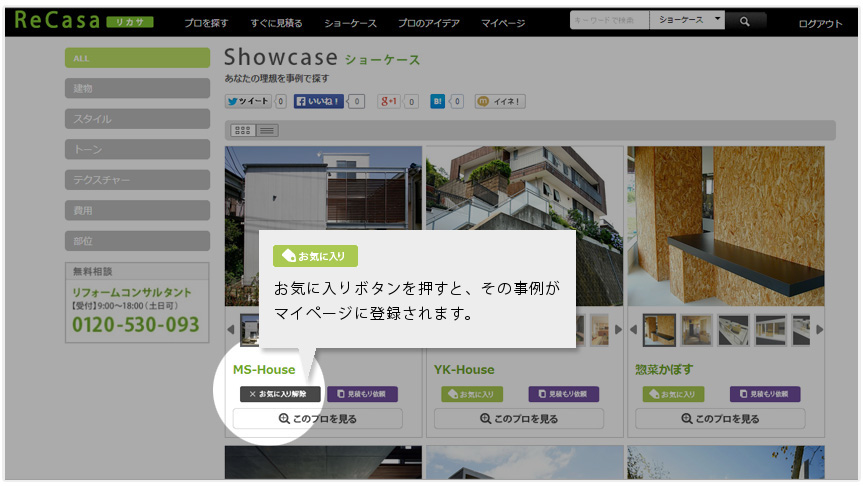
Task: Switch to list view
Action: coord(267,130)
